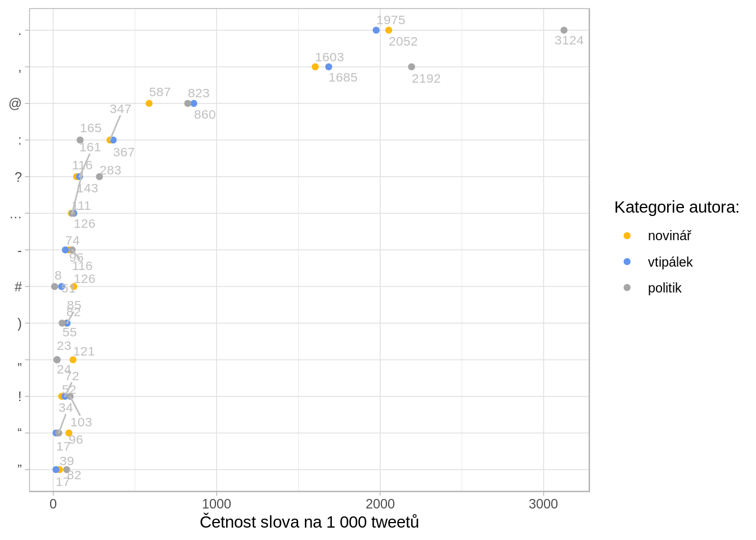This screenshot has height=540, width=756.
Task: Click the @ y-axis label
Action: 15,103
